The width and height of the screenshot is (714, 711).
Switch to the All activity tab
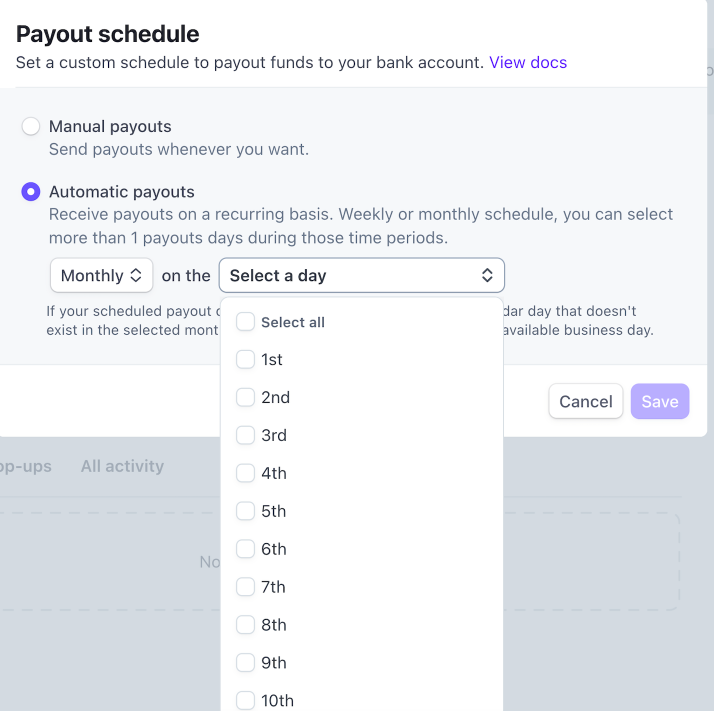coord(122,466)
